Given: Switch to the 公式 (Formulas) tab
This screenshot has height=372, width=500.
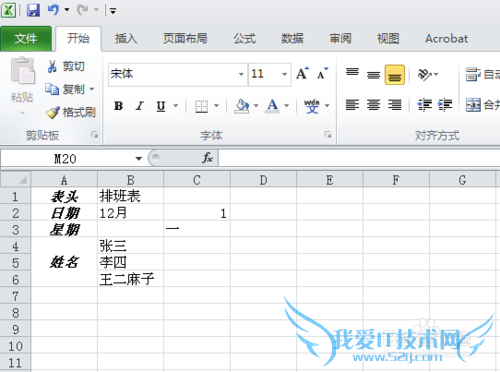Looking at the screenshot, I should [244, 39].
